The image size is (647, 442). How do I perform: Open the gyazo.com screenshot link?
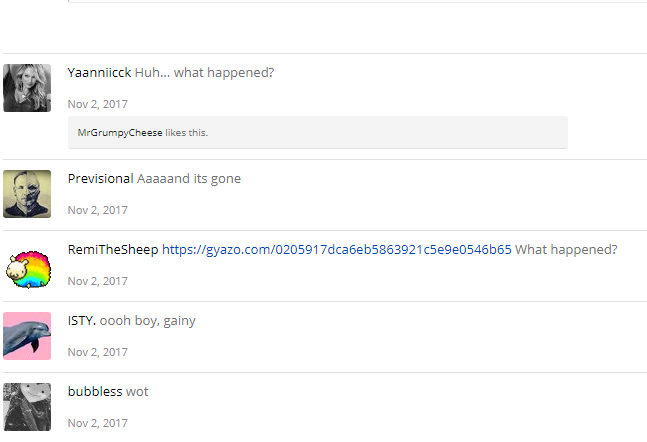[337, 250]
